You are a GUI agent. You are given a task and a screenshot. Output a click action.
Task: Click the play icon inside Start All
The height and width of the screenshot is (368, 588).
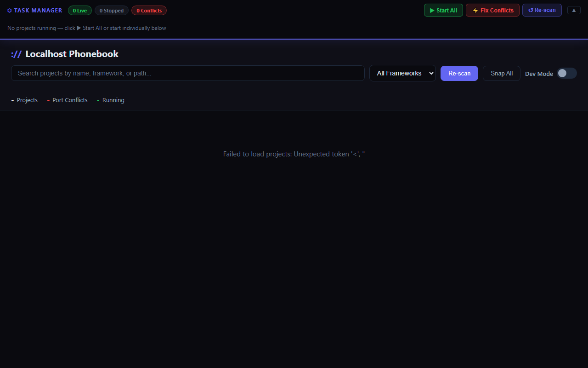pos(432,10)
